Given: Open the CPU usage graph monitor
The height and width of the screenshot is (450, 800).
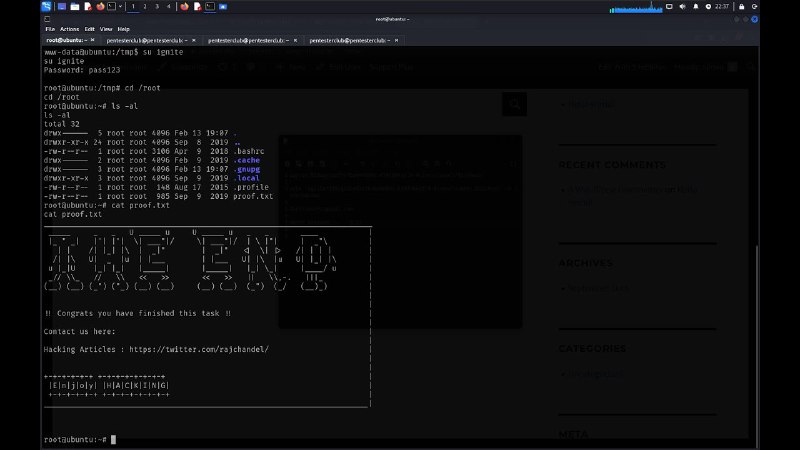Looking at the screenshot, I should tap(636, 7).
